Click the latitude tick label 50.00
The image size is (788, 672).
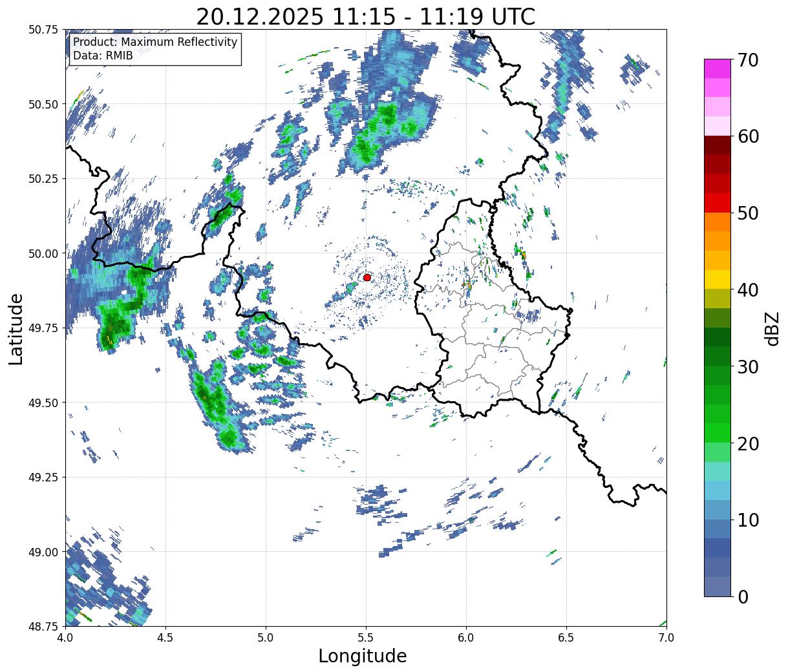tap(43, 253)
